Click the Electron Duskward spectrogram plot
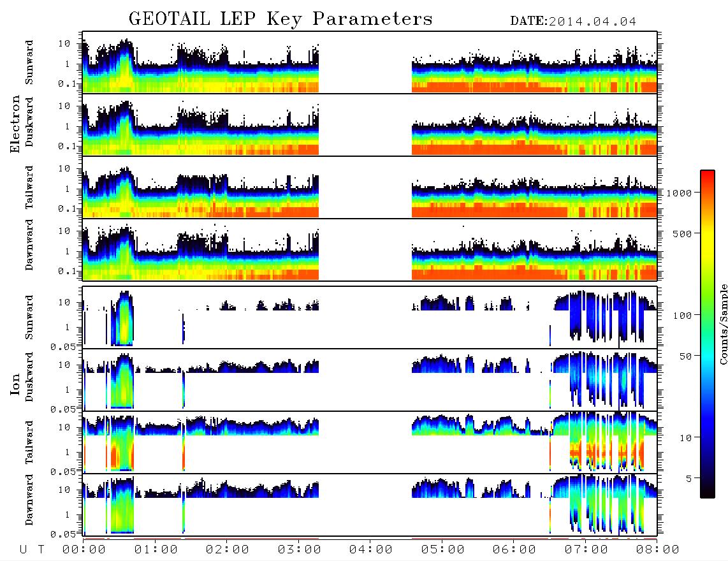The height and width of the screenshot is (561, 728). click(x=370, y=124)
